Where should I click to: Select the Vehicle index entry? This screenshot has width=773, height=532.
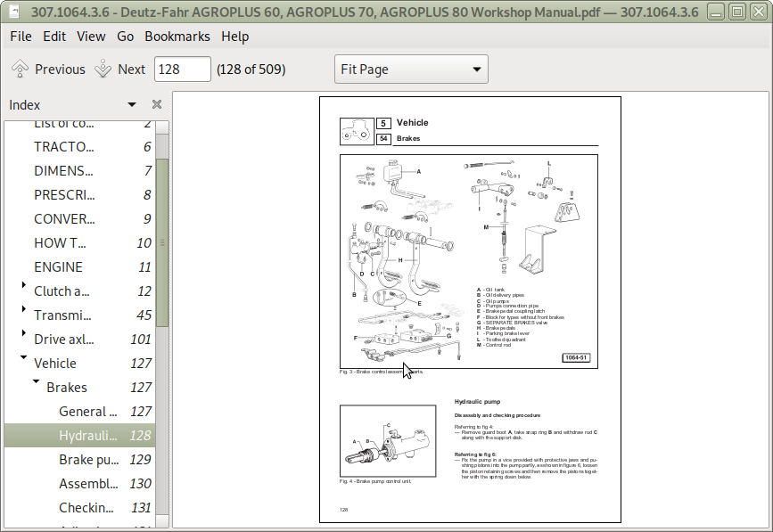(80, 364)
